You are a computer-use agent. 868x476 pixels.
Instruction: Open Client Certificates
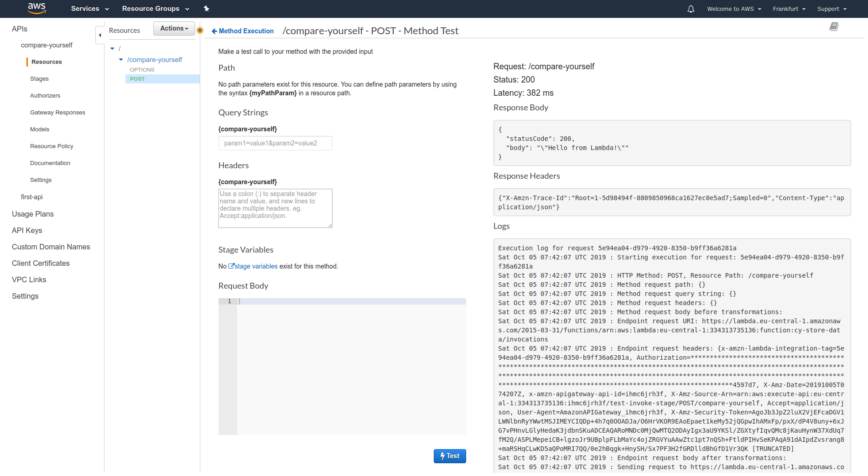[x=41, y=263]
